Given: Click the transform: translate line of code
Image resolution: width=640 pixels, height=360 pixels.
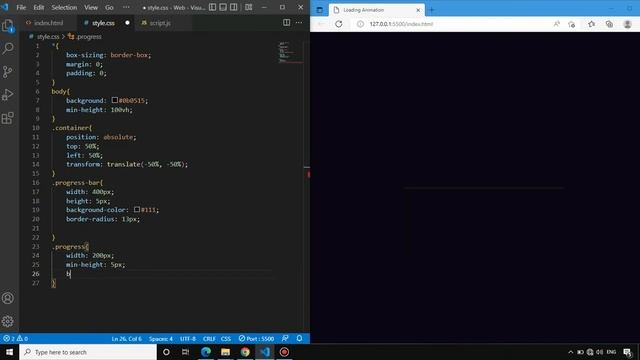Looking at the screenshot, I should (x=127, y=164).
